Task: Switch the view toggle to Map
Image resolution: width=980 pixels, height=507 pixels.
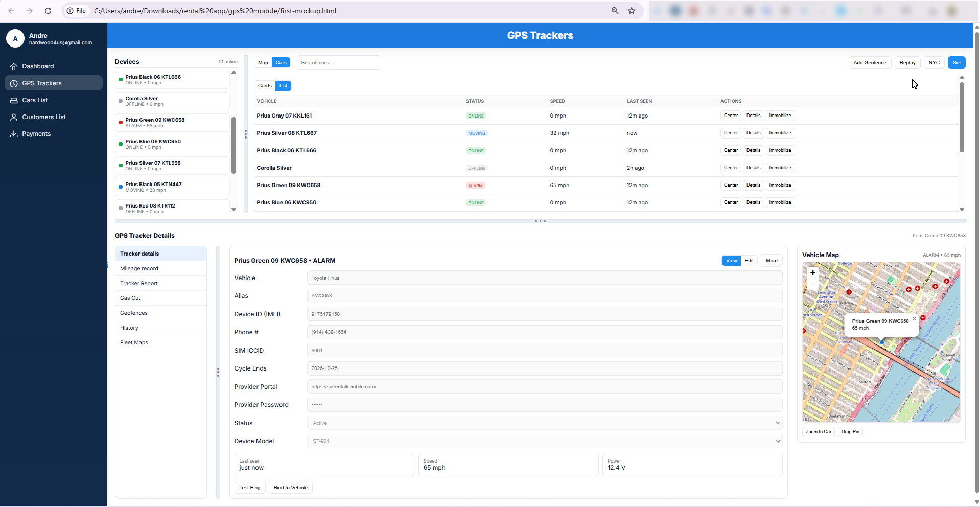Action: point(263,63)
